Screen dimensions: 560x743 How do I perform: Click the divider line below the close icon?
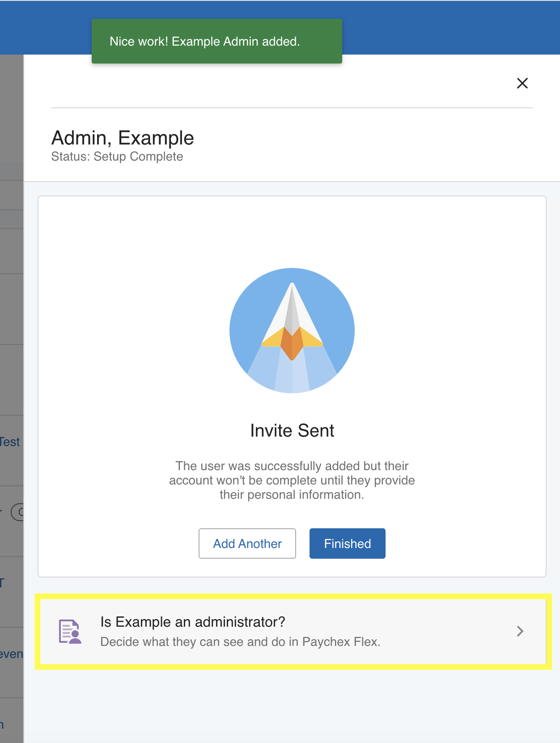tap(292, 108)
